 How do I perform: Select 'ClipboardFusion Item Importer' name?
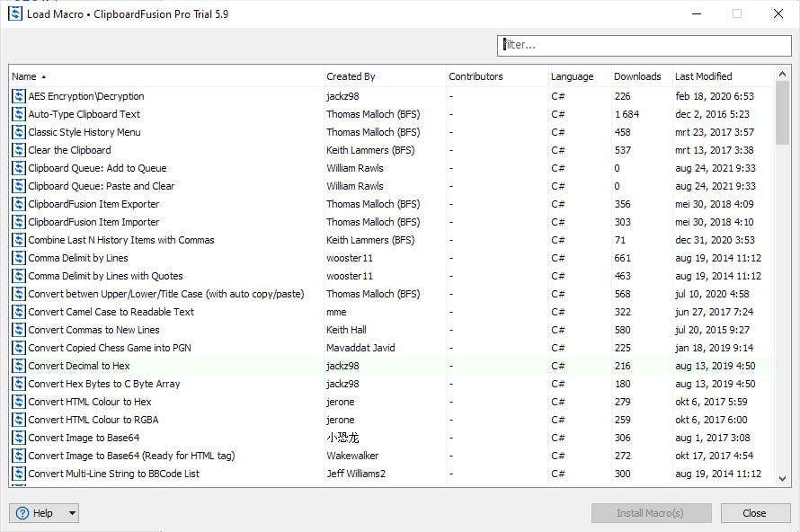[93, 222]
